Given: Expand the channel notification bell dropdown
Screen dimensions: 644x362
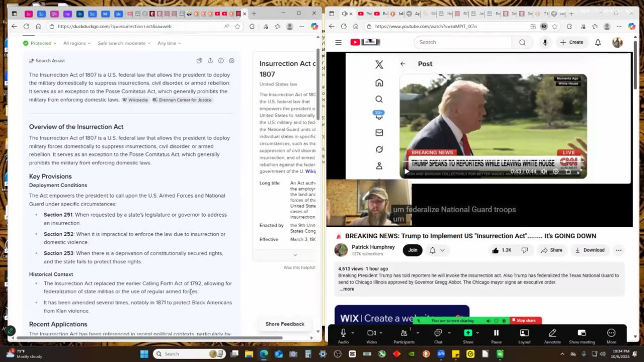Looking at the screenshot, I should (x=437, y=250).
